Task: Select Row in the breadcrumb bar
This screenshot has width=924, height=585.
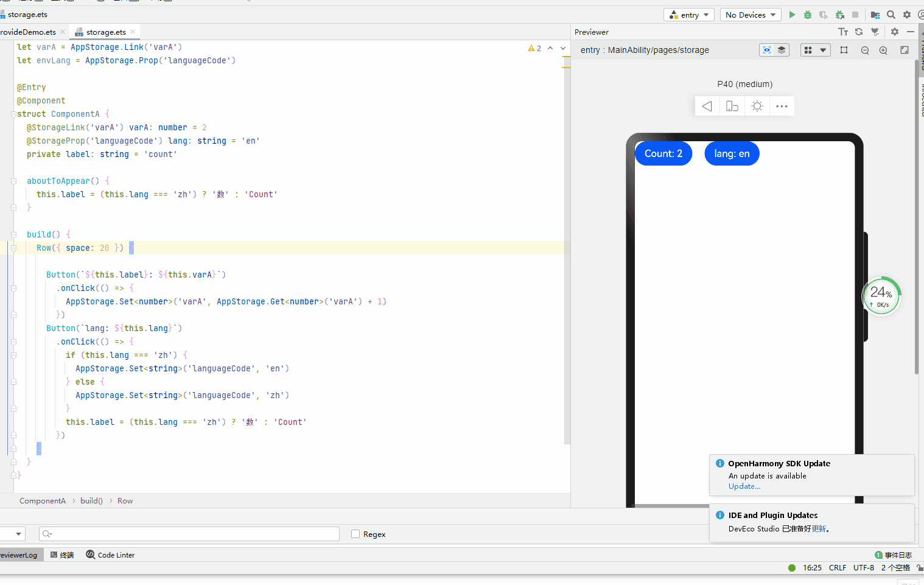Action: pyautogui.click(x=125, y=500)
